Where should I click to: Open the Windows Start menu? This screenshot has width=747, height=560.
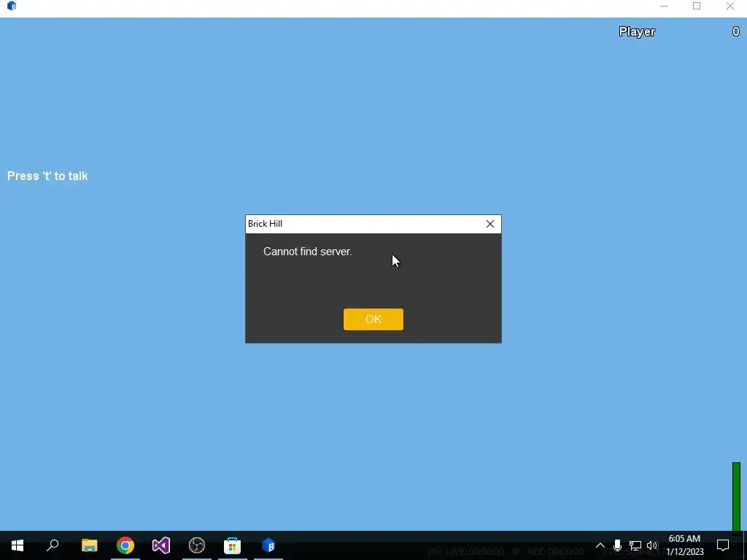18,545
